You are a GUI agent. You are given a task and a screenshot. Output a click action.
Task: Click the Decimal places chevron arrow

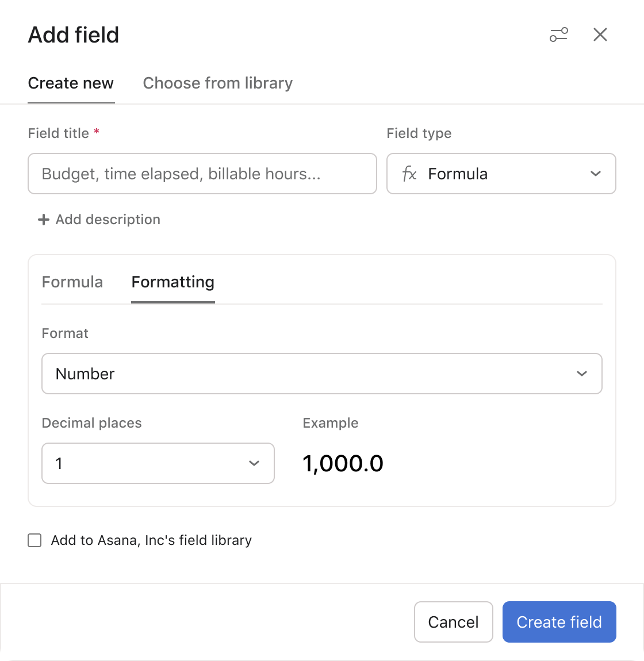254,463
